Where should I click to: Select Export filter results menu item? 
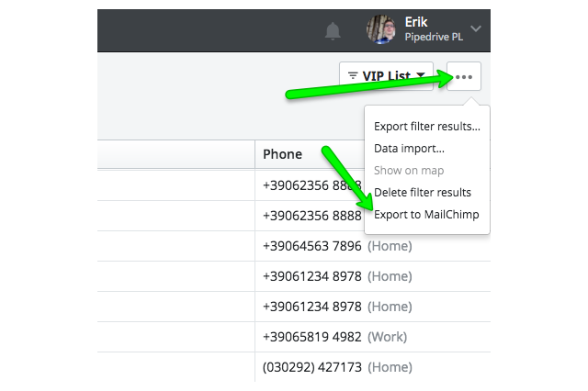point(426,126)
